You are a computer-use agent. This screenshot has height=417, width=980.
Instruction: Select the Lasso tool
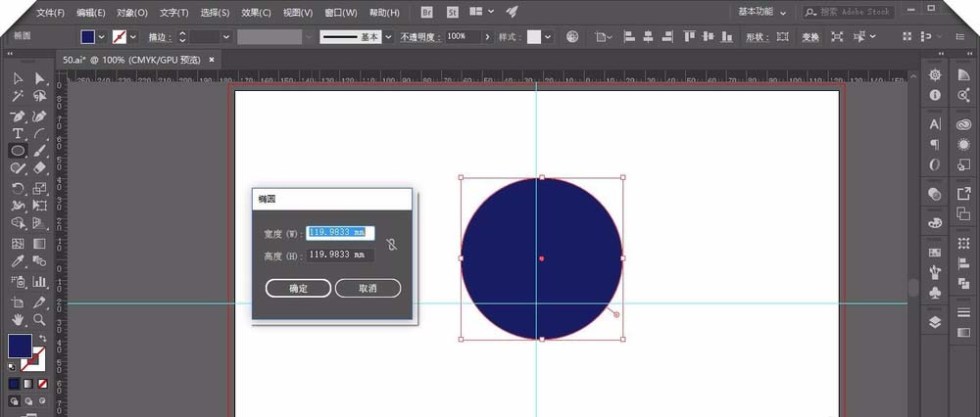click(x=39, y=96)
